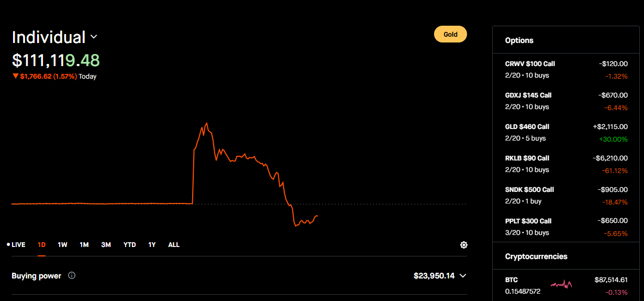Open GDXJ $145 Call position
Screen dimensions: 644x301
(566, 101)
